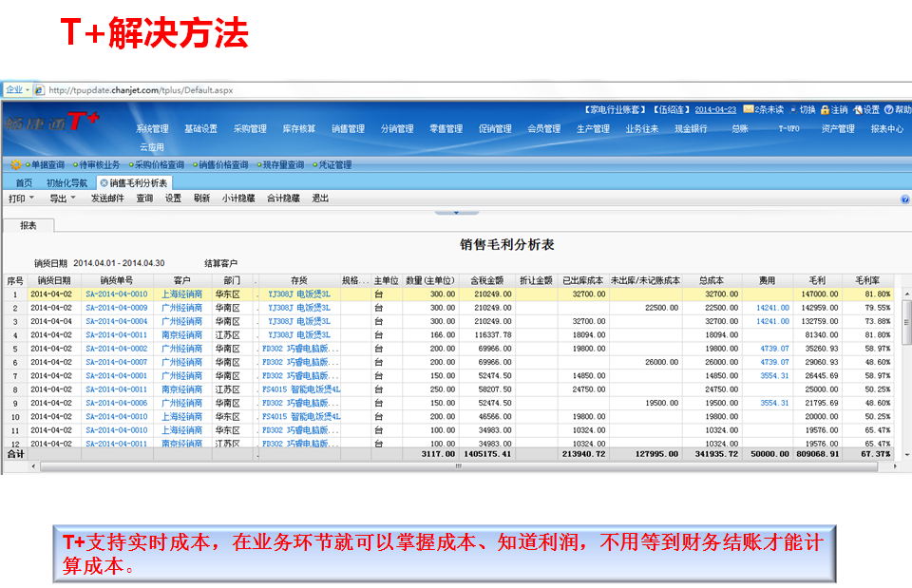Open the 企业 dropdown in the address bar

[x=18, y=89]
